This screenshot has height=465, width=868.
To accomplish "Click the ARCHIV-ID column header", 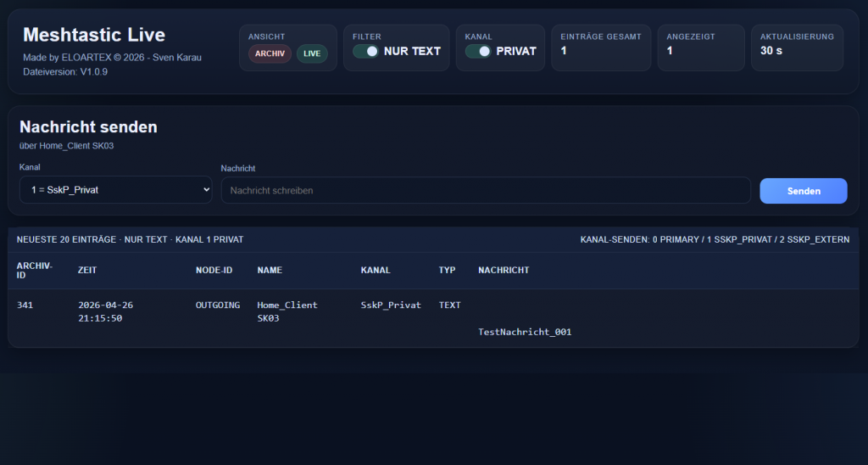I will 35,270.
